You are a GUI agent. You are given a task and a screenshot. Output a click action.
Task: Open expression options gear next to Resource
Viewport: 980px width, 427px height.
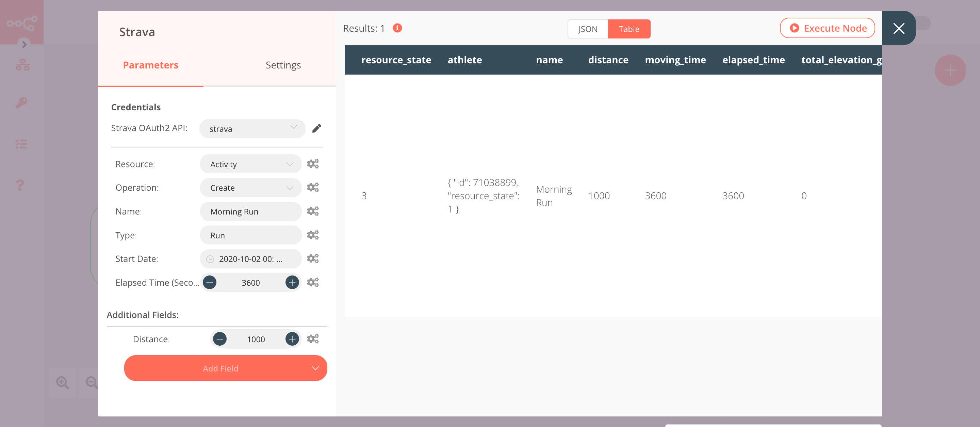(x=312, y=164)
